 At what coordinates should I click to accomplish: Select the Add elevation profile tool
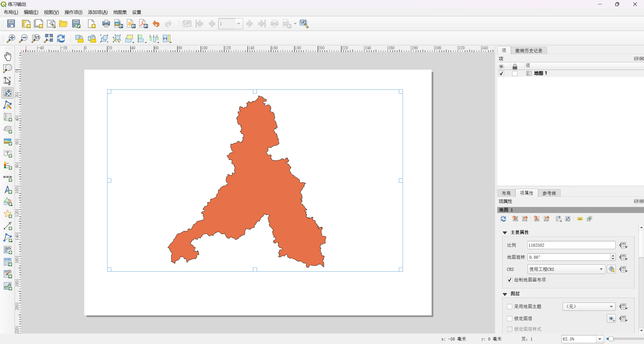(8, 286)
